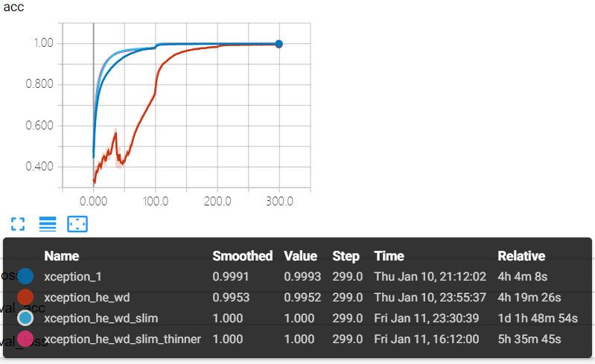
Task: Click the Time column header
Action: pos(389,256)
